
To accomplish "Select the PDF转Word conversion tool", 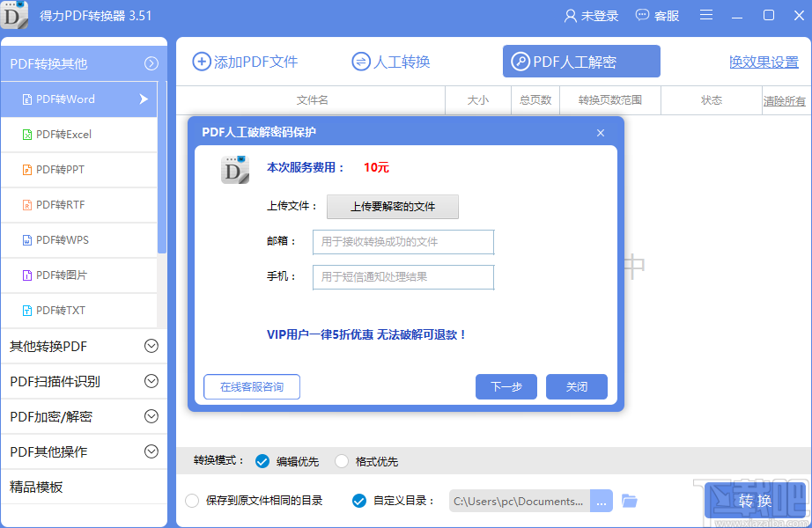I will pos(79,99).
